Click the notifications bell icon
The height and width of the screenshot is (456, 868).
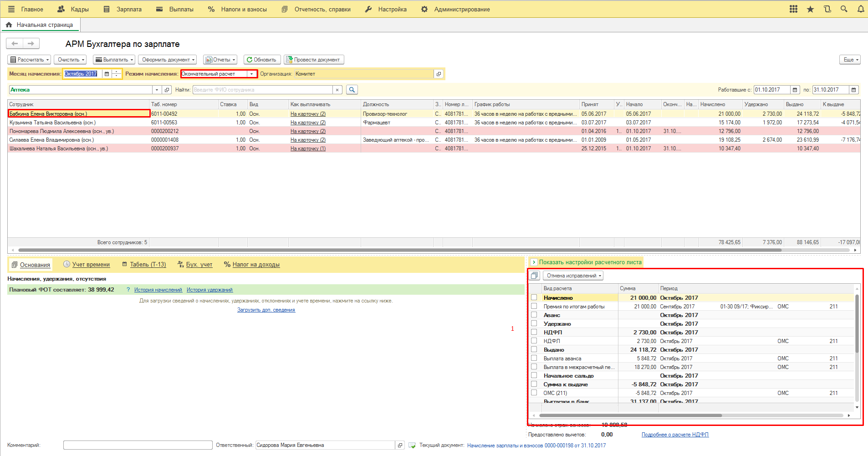pos(860,9)
